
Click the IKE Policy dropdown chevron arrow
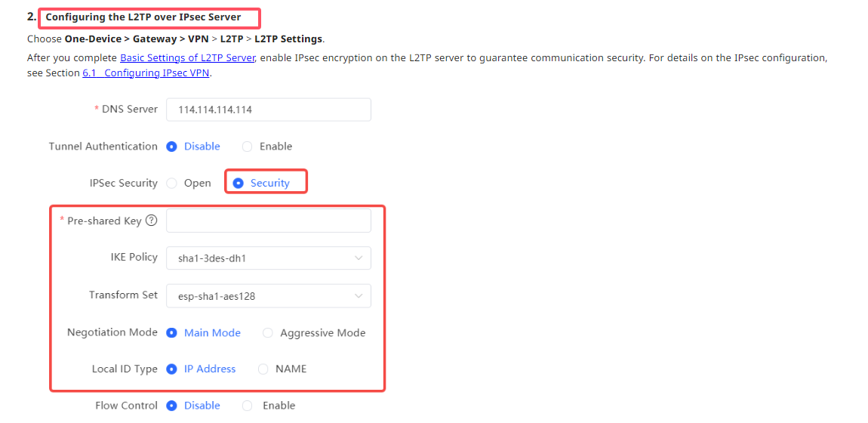point(359,258)
